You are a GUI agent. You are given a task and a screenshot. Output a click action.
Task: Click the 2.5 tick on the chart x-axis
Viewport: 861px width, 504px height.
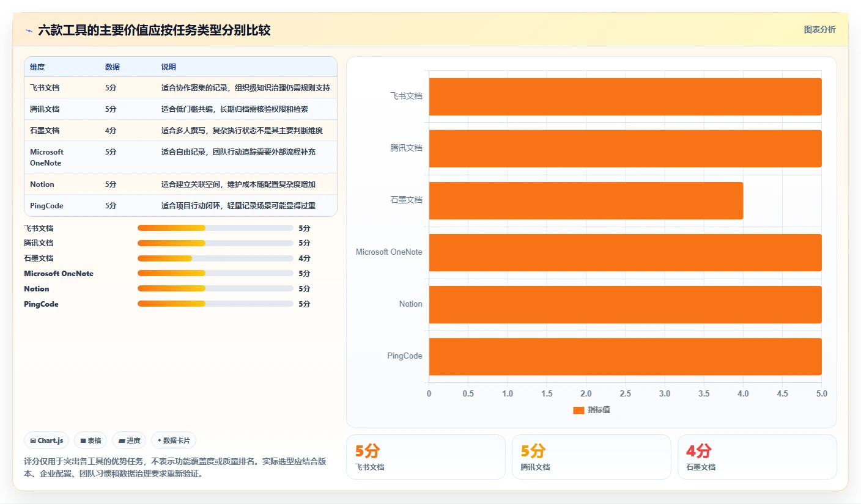(x=625, y=394)
